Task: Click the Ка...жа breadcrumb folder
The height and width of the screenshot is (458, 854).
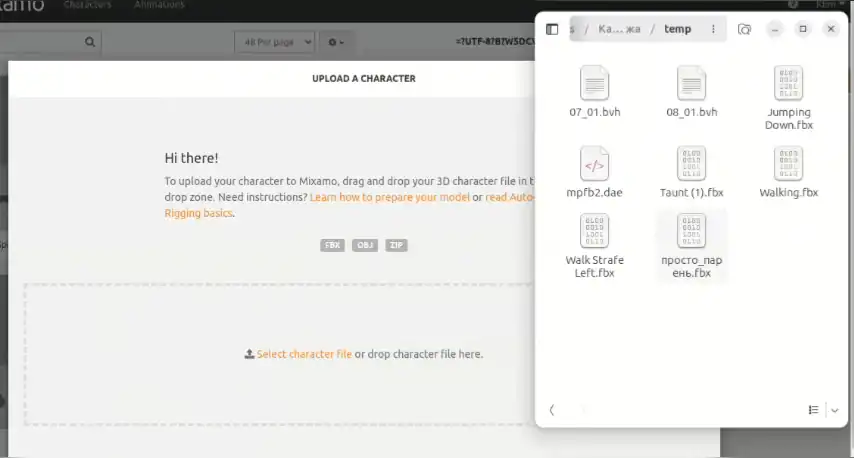Action: [619, 29]
